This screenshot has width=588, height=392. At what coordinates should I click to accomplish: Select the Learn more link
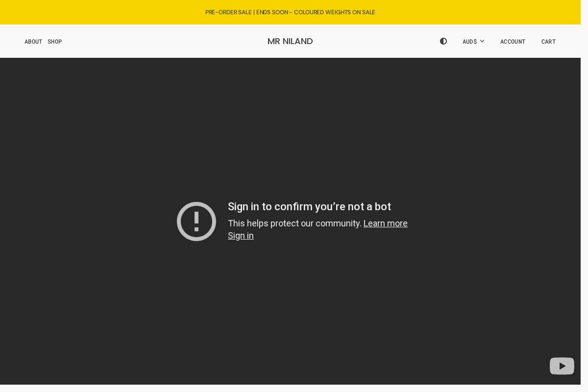[385, 223]
